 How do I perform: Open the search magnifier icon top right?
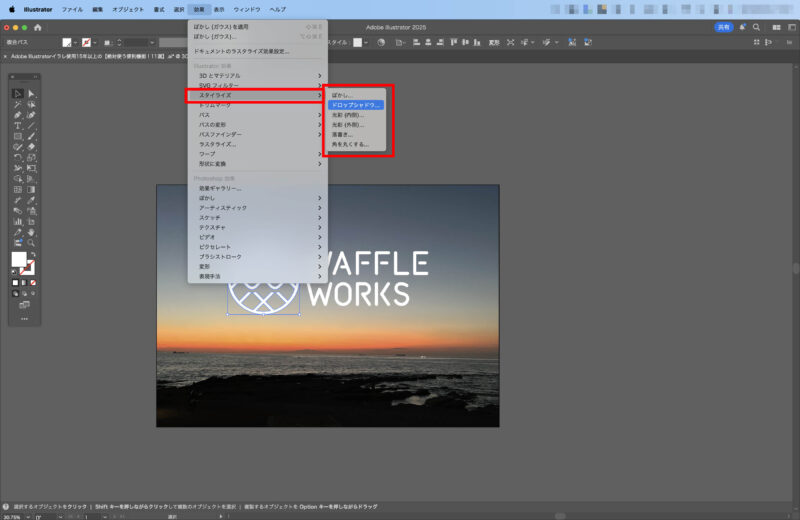coord(757,27)
